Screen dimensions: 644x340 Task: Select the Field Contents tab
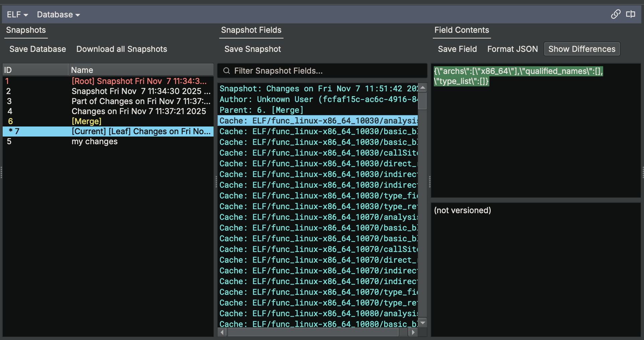pyautogui.click(x=462, y=30)
